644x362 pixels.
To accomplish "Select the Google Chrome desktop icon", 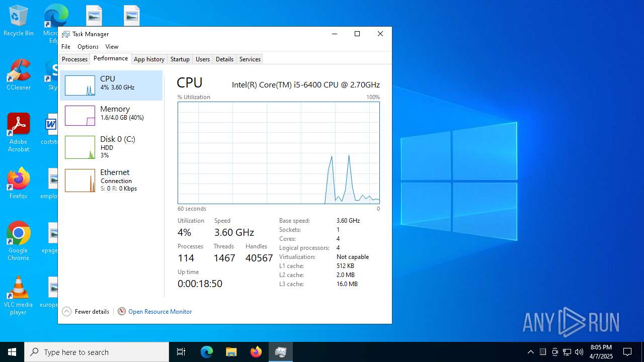I will 19,241.
